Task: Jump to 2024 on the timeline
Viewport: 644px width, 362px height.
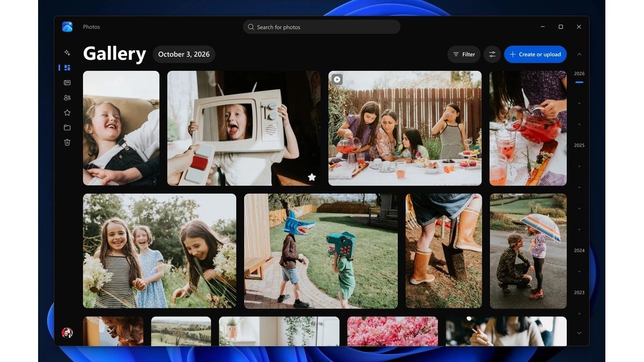Action: pos(579,250)
